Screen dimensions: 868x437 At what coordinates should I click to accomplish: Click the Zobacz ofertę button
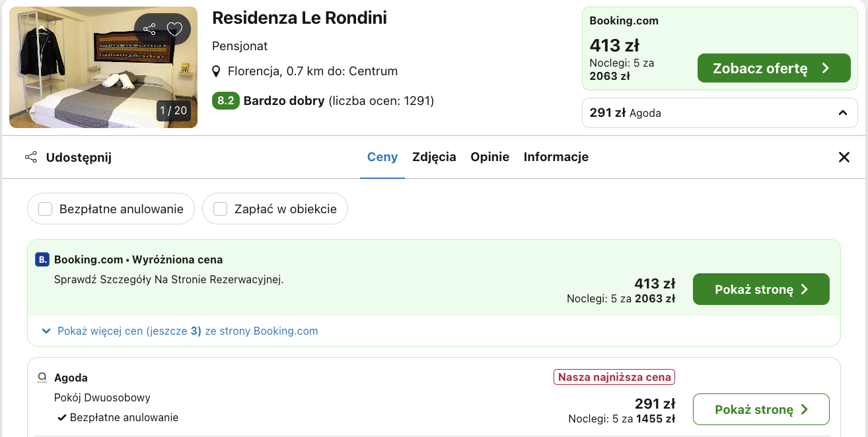pos(774,68)
